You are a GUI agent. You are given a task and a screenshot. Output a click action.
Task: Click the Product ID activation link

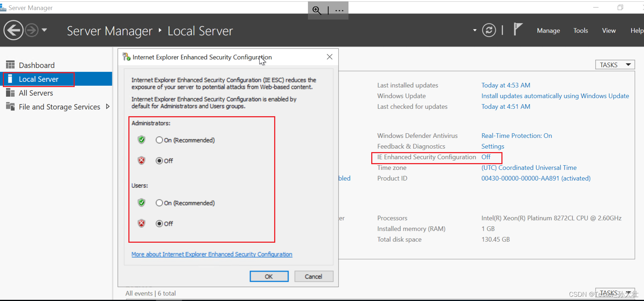coord(536,178)
